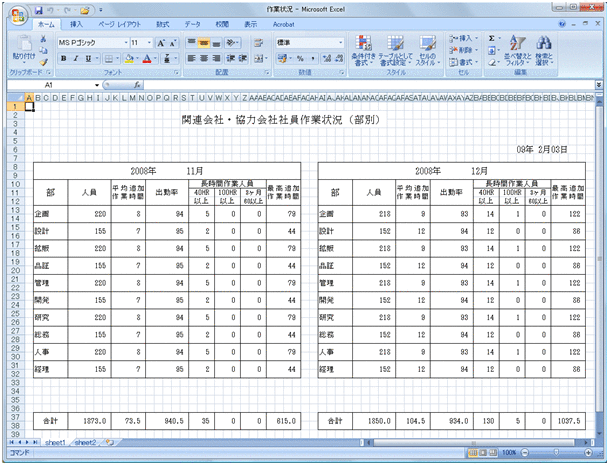The image size is (611, 467).
Task: Open the sheet2 worksheet tab
Action: pyautogui.click(x=85, y=442)
